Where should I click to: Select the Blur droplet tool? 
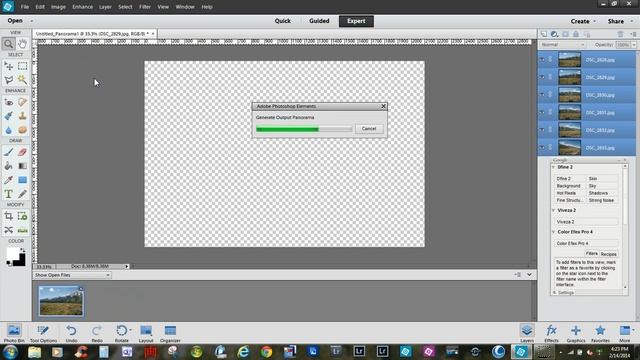[x=8, y=130]
